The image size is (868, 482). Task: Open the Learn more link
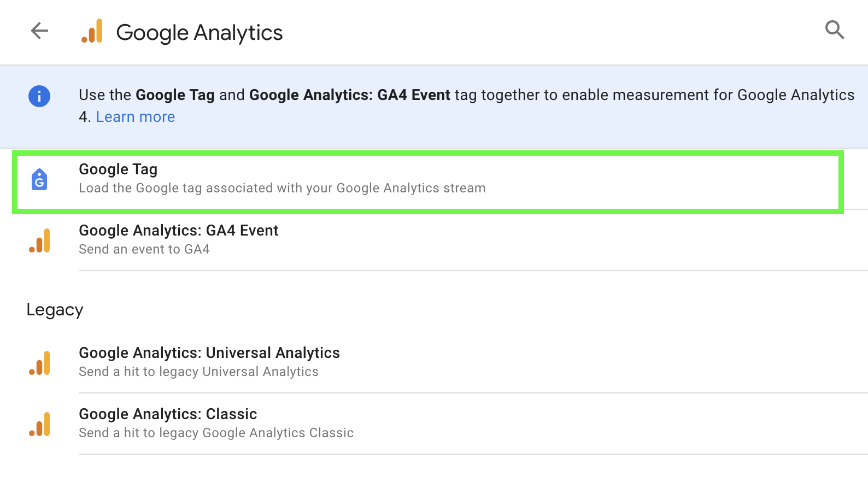click(x=135, y=116)
